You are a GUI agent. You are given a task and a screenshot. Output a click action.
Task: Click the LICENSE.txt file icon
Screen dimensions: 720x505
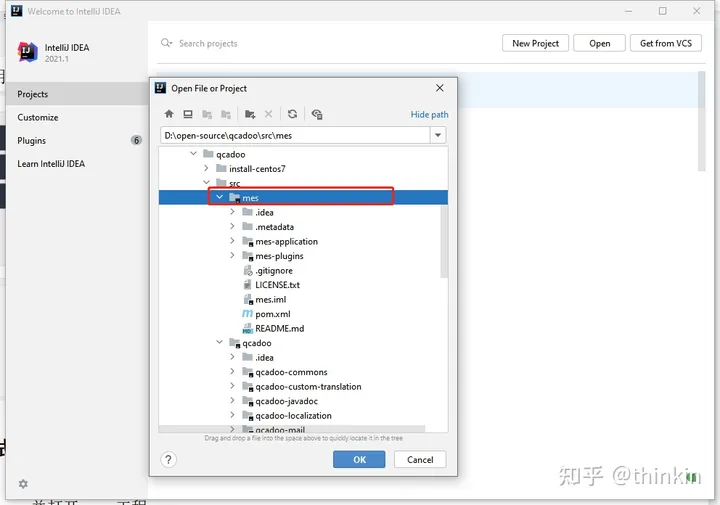coord(248,285)
